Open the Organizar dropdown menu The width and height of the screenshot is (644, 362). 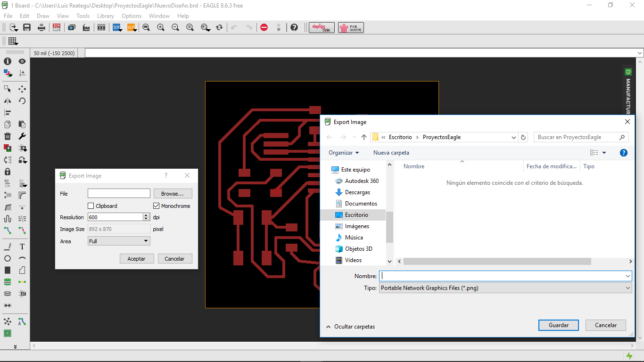pyautogui.click(x=344, y=153)
